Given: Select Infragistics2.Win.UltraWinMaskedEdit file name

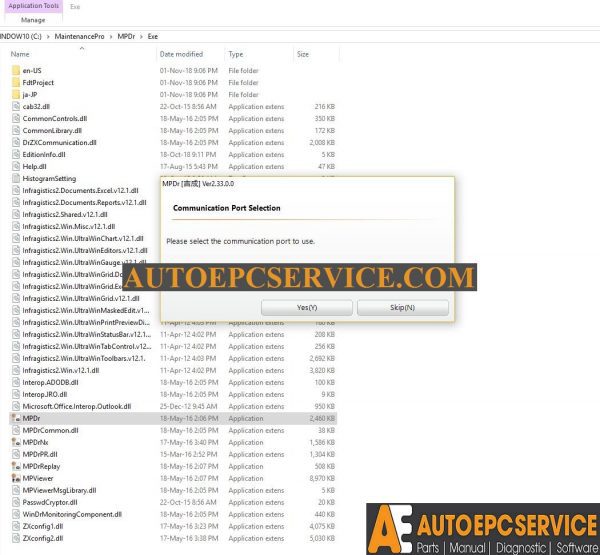Looking at the screenshot, I should (86, 310).
